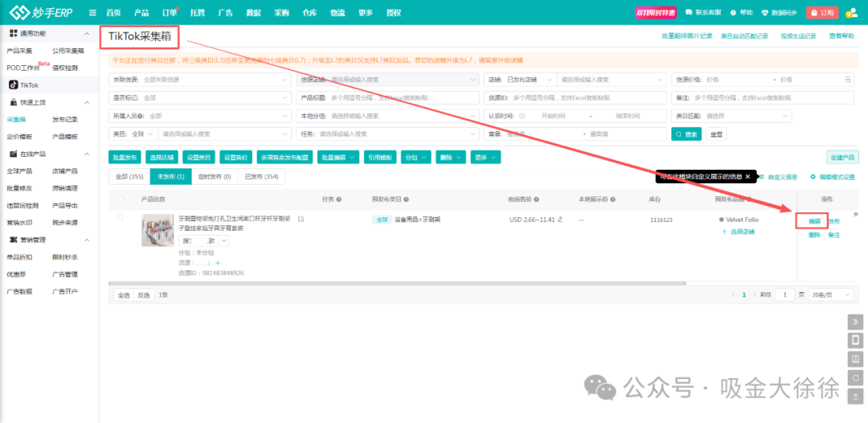Click the 数据同步 sync icon
Image resolution: width=868 pixels, height=423 pixels.
pos(766,12)
